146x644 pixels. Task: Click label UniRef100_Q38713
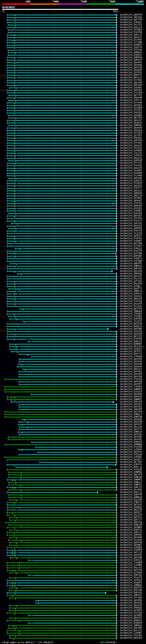[x=131, y=560]
